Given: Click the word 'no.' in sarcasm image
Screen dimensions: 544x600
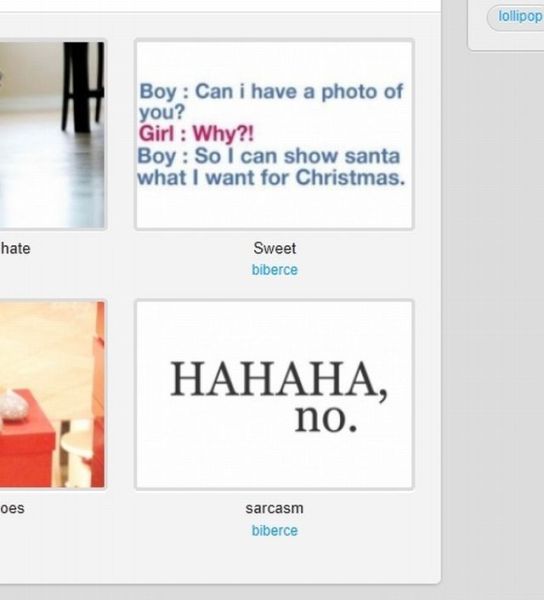Looking at the screenshot, I should click(326, 417).
